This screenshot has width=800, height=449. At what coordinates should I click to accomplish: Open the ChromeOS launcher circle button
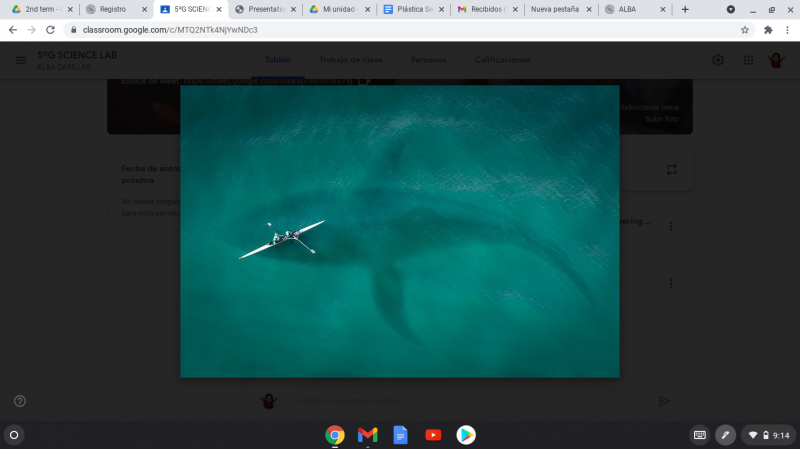[14, 435]
